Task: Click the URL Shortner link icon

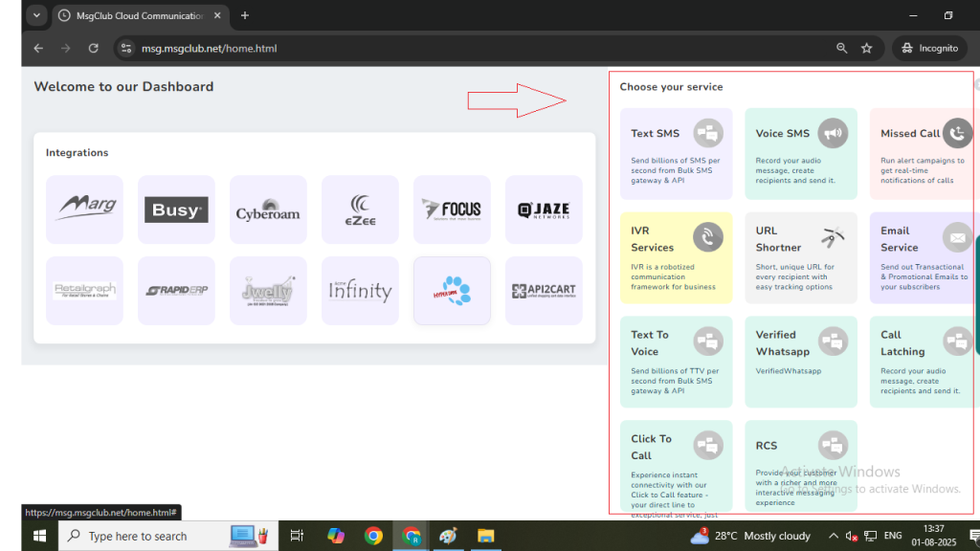Action: pos(834,237)
